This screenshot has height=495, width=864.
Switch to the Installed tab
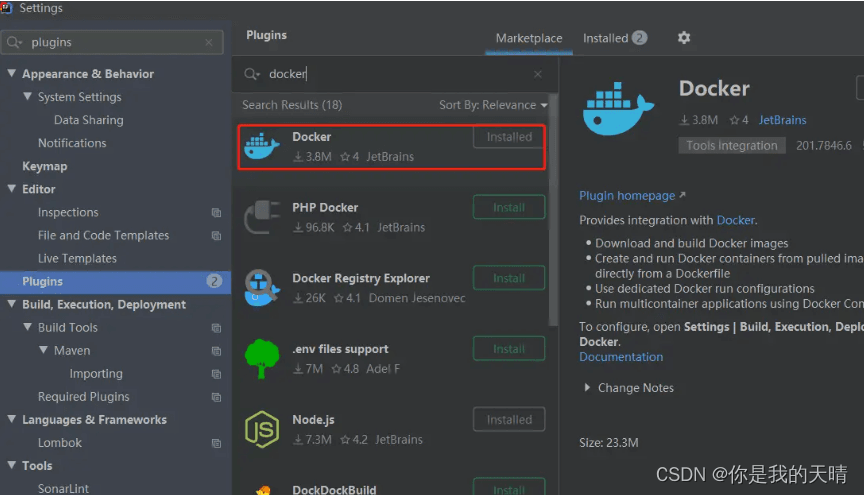pyautogui.click(x=615, y=38)
